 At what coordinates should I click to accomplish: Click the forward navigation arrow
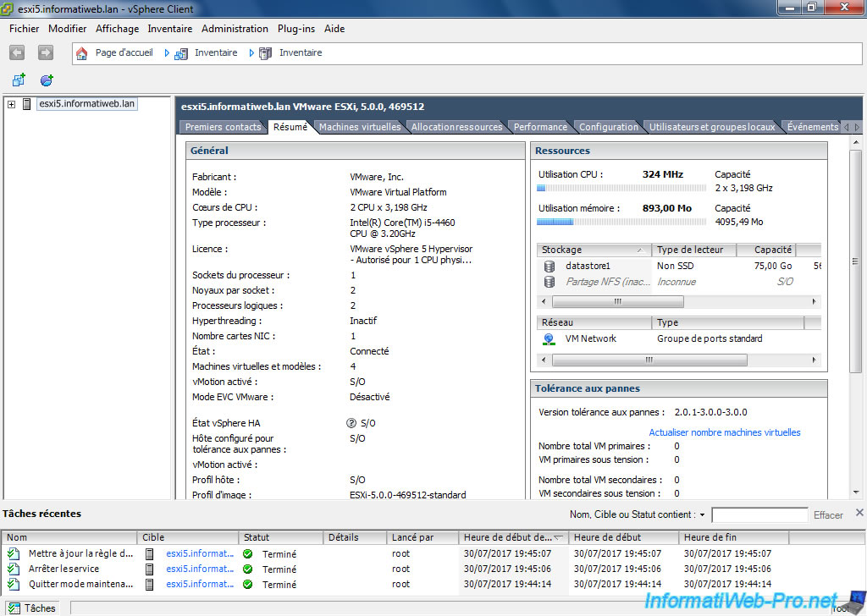pos(46,52)
